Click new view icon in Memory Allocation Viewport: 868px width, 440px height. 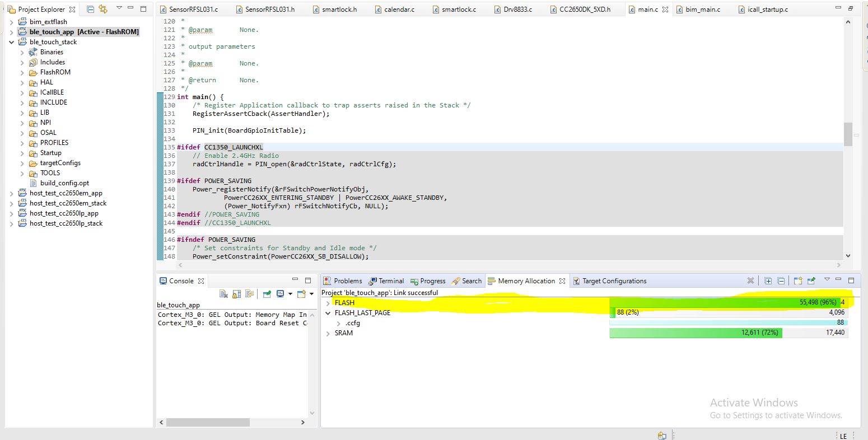[x=798, y=281]
